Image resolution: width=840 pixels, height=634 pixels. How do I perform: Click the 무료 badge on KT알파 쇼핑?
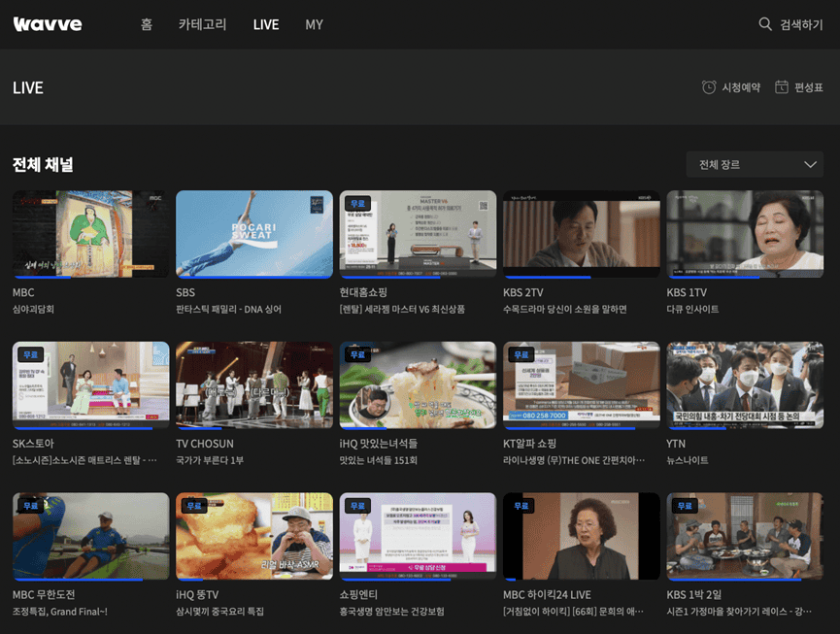click(521, 354)
